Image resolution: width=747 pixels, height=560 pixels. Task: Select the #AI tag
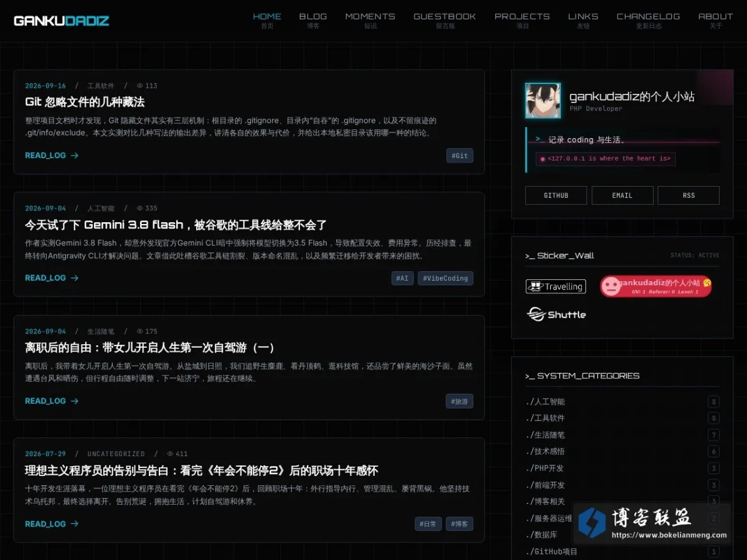[402, 278]
